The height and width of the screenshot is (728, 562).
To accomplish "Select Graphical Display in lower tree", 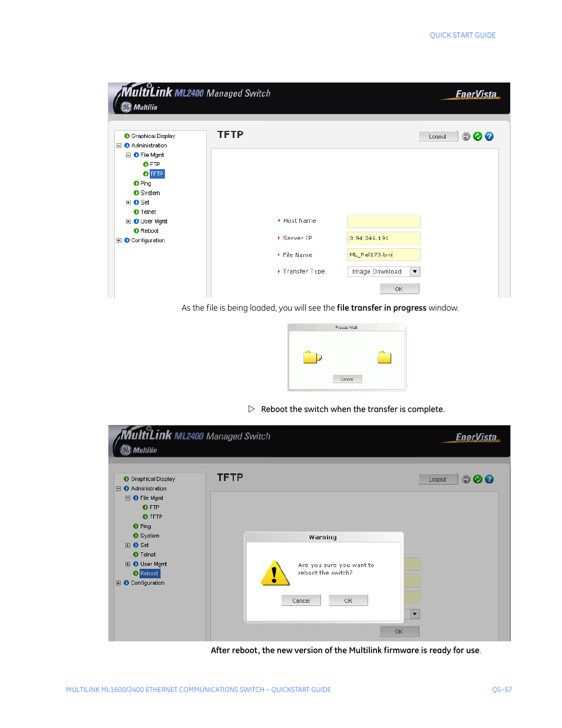I will (x=153, y=479).
